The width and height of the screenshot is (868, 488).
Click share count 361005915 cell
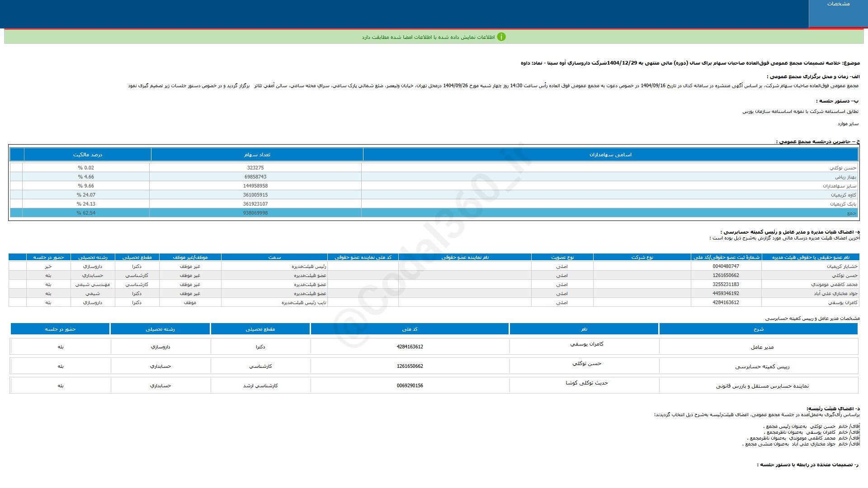point(255,195)
